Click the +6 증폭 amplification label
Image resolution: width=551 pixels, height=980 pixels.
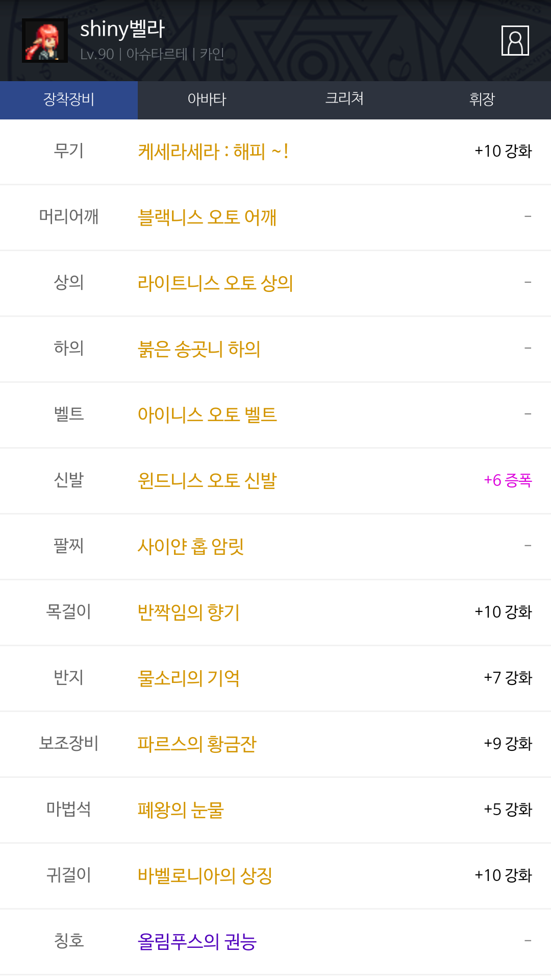coord(508,480)
